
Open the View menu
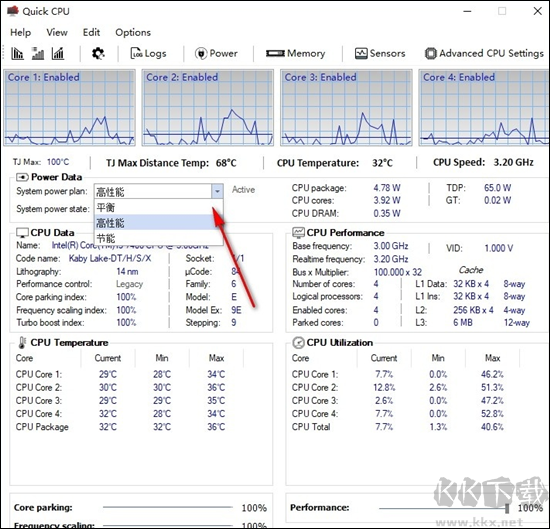[x=57, y=32]
